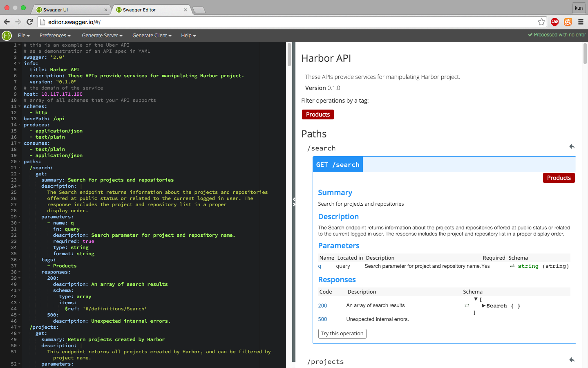
Task: Click the kun profile button
Action: pos(579,8)
